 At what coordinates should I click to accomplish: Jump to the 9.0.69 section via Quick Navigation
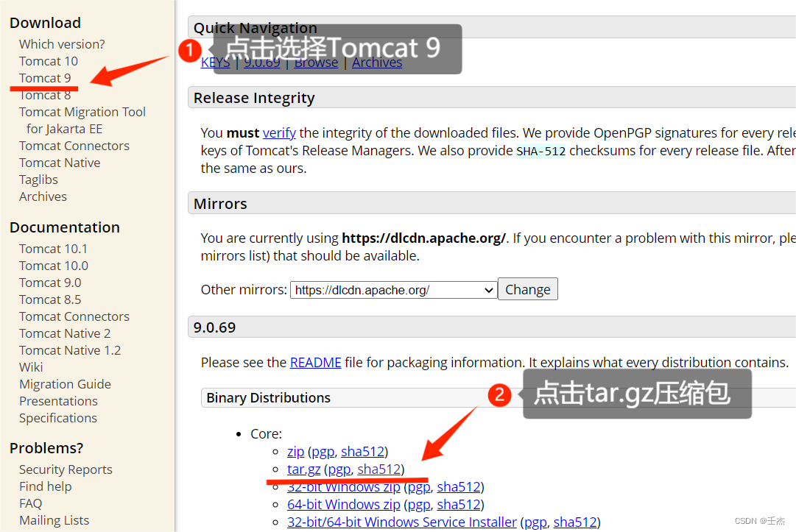pos(261,62)
